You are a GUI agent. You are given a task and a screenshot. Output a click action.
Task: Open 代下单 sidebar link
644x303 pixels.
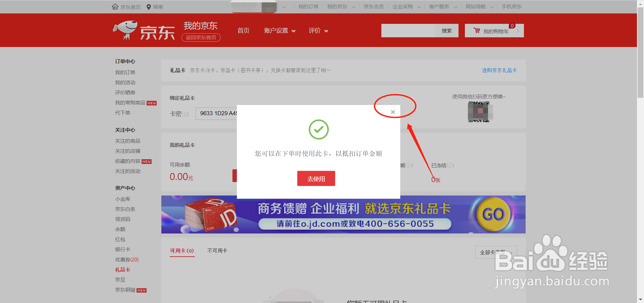(123, 113)
